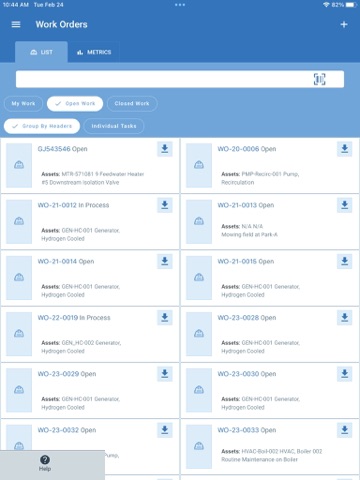Download work order WO-21-0014
Screen dimensions: 360x480
(165, 261)
